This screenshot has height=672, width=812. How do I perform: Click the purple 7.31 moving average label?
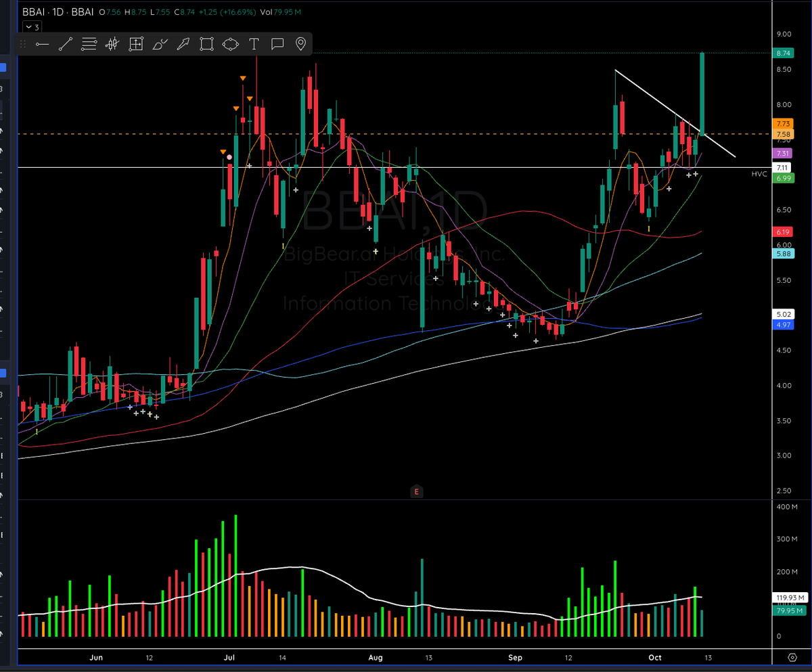pyautogui.click(x=783, y=154)
